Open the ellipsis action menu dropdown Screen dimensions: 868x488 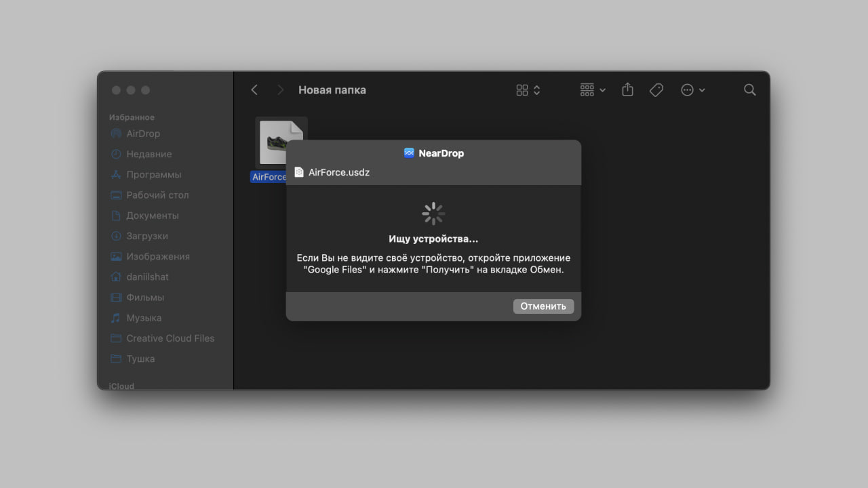coord(692,90)
